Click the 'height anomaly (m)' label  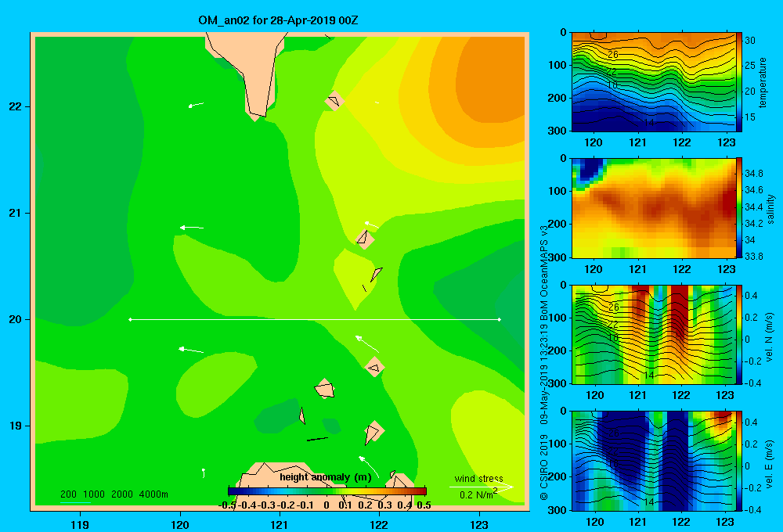click(326, 477)
